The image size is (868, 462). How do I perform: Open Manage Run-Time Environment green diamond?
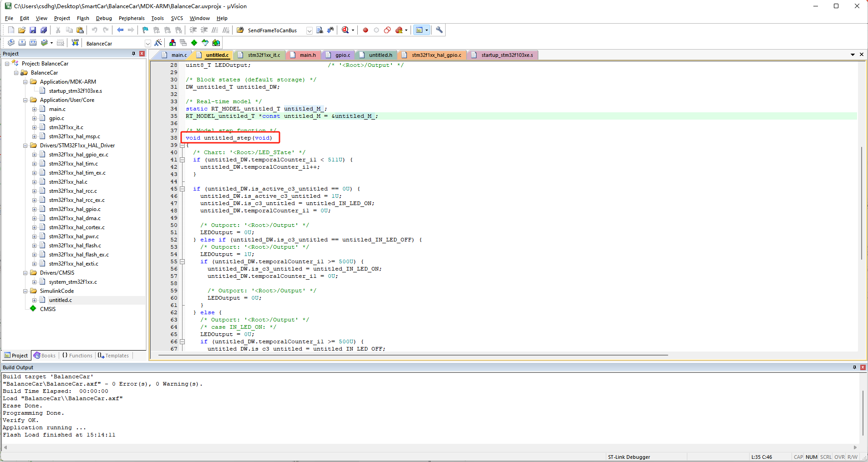[194, 43]
